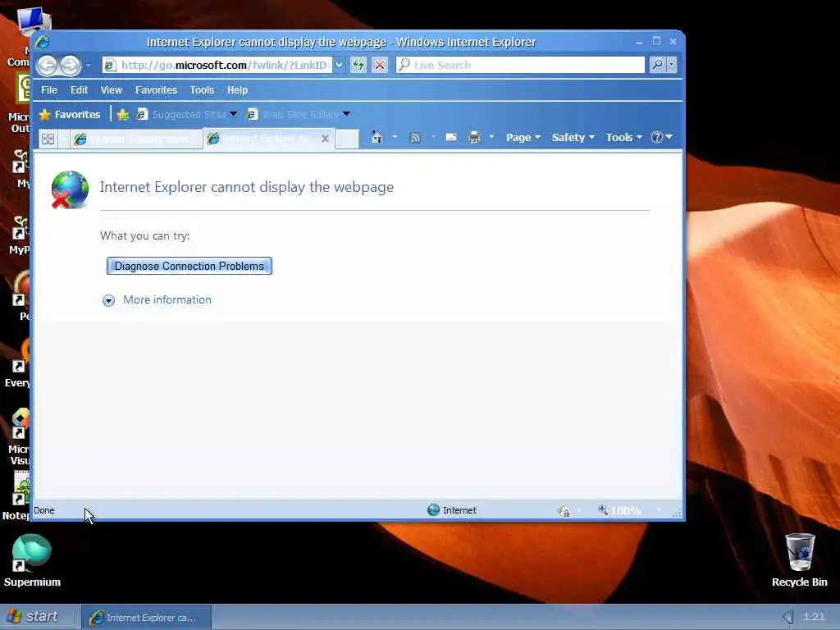Maximize the Internet Explorer window
The height and width of the screenshot is (630, 840).
pyautogui.click(x=657, y=41)
